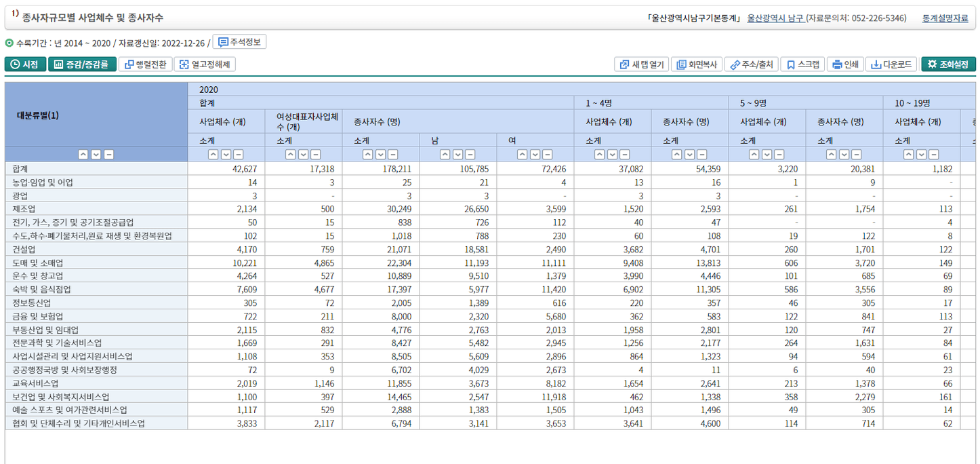980x464 pixels.
Task: Click the minus icon under 여 column
Action: click(x=548, y=155)
